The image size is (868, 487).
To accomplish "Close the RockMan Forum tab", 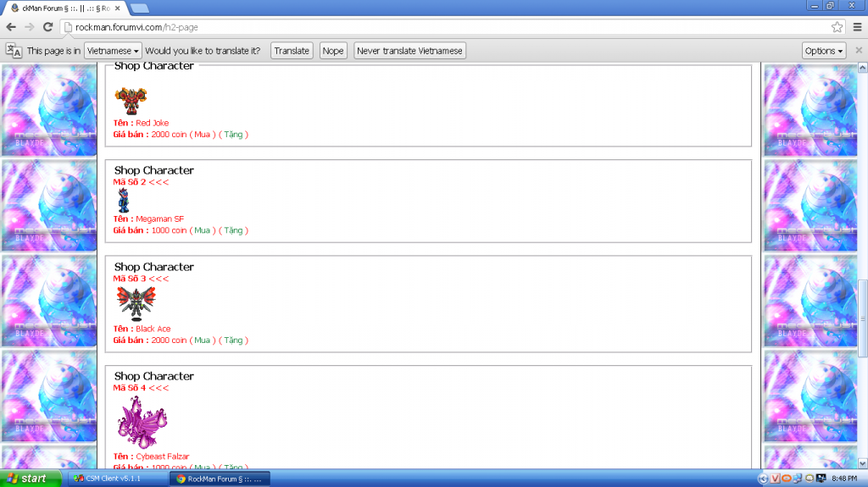I will tap(117, 8).
